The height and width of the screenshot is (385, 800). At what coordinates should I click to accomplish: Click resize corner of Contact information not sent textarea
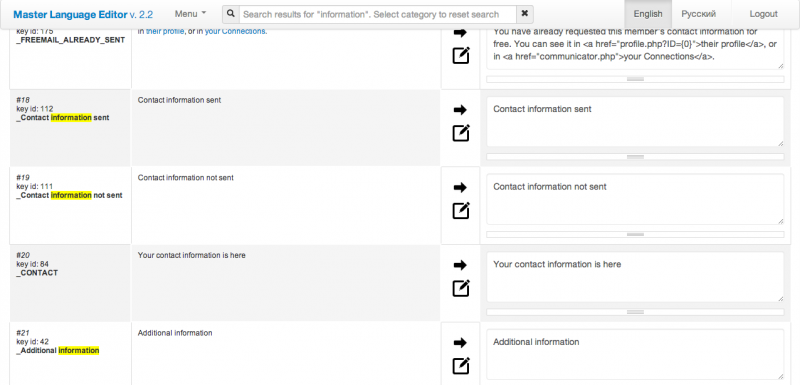tap(781, 221)
